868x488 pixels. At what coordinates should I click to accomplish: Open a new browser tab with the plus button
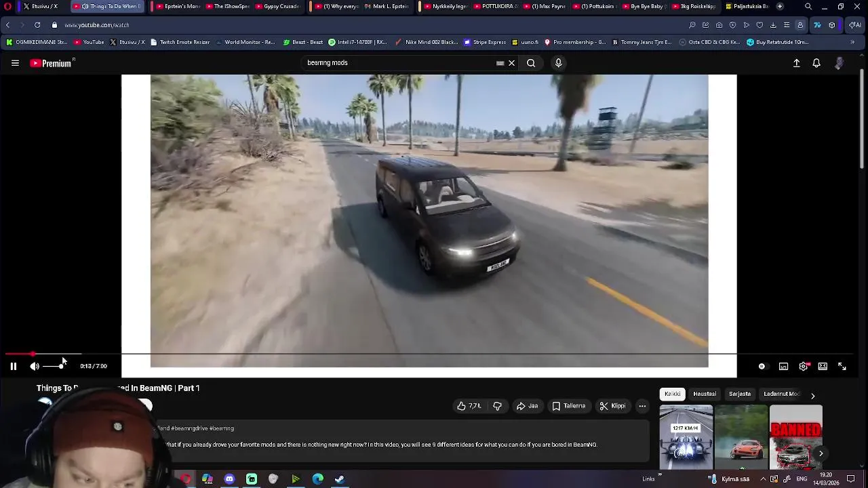[x=780, y=6]
